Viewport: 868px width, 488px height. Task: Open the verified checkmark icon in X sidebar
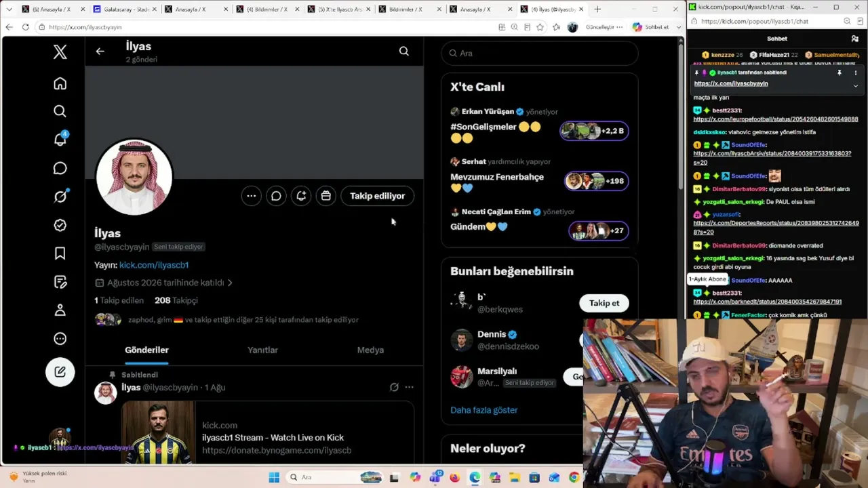click(x=60, y=225)
